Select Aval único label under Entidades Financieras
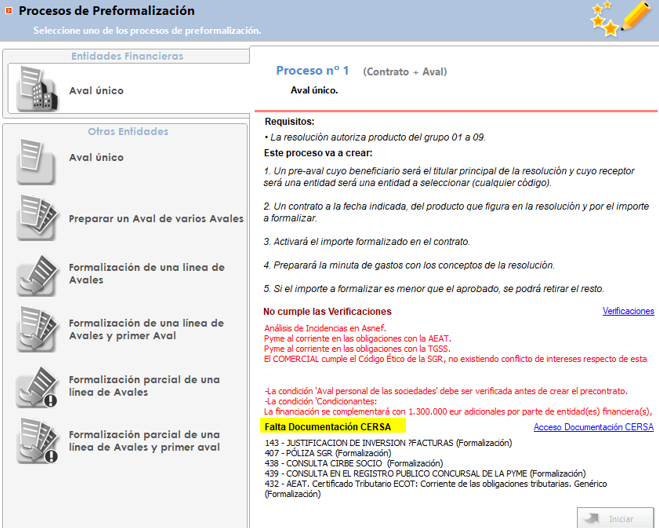The image size is (659, 528). pos(96,91)
